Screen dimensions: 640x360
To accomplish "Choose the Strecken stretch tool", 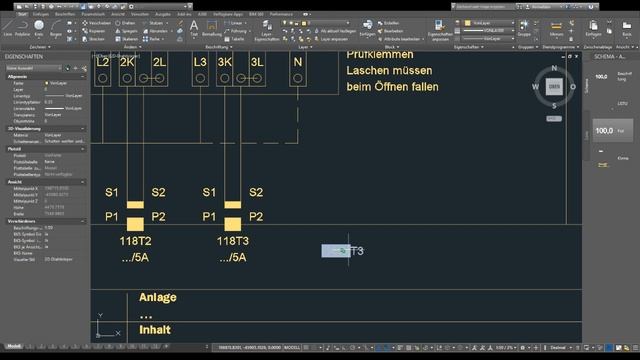I will (94, 39).
